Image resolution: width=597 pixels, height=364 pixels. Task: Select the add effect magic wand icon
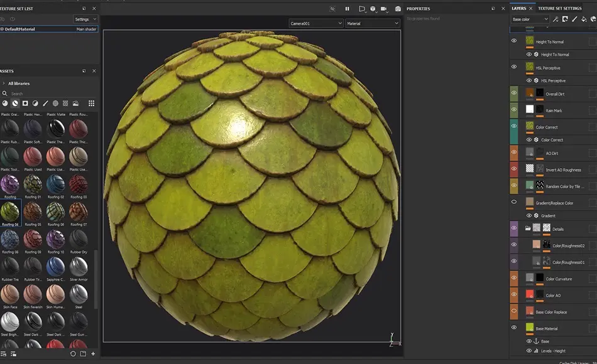556,19
